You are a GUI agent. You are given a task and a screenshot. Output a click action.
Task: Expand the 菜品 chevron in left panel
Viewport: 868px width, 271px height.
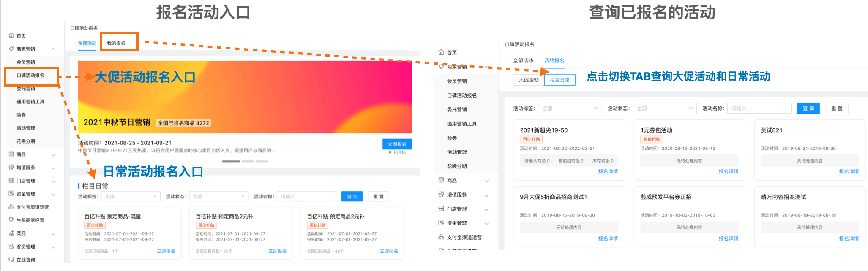[53, 234]
